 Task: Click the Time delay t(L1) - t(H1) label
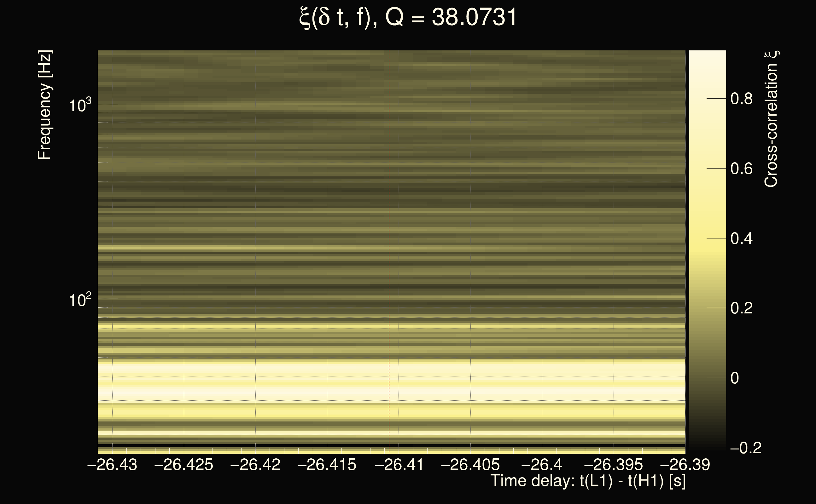pyautogui.click(x=588, y=481)
